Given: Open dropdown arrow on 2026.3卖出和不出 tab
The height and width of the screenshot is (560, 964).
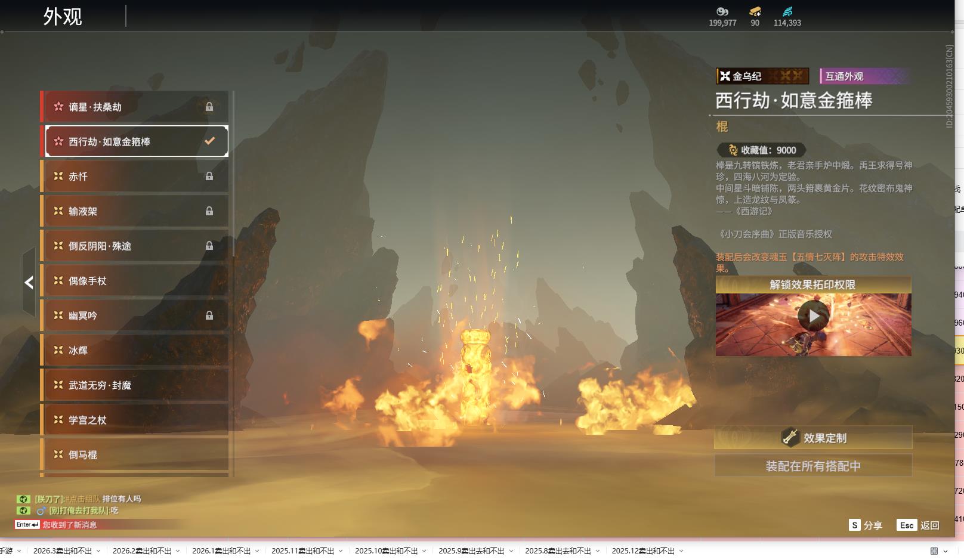Looking at the screenshot, I should [98, 551].
